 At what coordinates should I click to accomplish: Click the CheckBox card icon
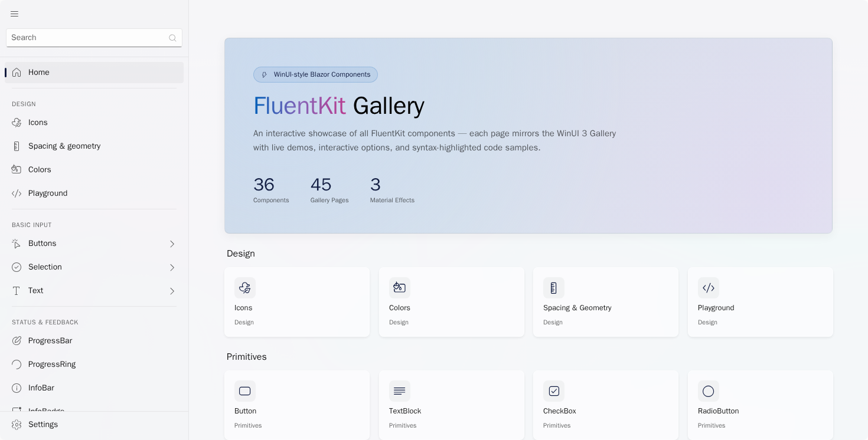click(554, 391)
